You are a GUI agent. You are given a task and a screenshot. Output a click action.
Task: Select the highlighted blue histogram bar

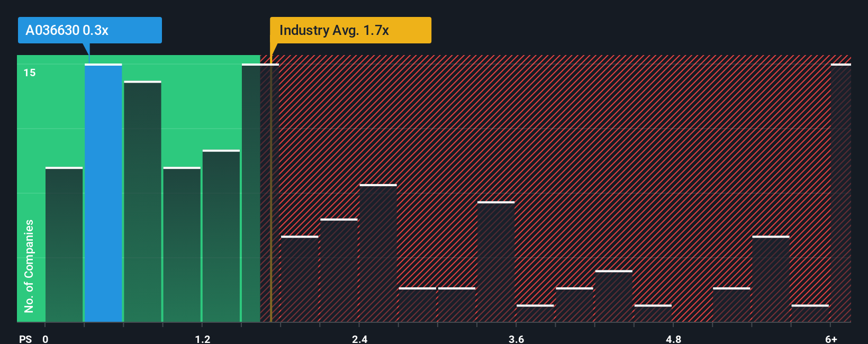tap(103, 193)
